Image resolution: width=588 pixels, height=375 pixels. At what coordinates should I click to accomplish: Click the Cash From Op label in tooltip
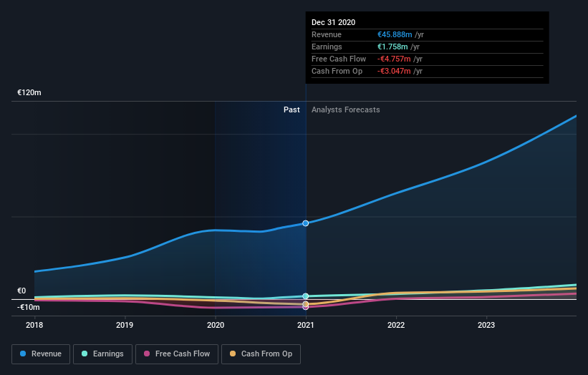coord(337,71)
